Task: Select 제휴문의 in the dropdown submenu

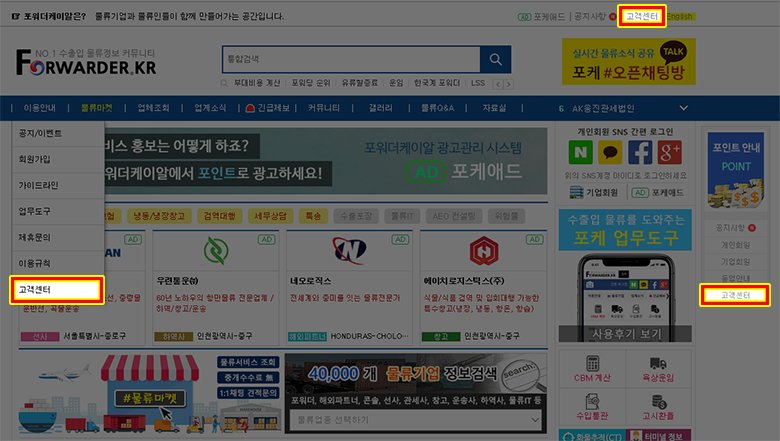Action: click(58, 237)
